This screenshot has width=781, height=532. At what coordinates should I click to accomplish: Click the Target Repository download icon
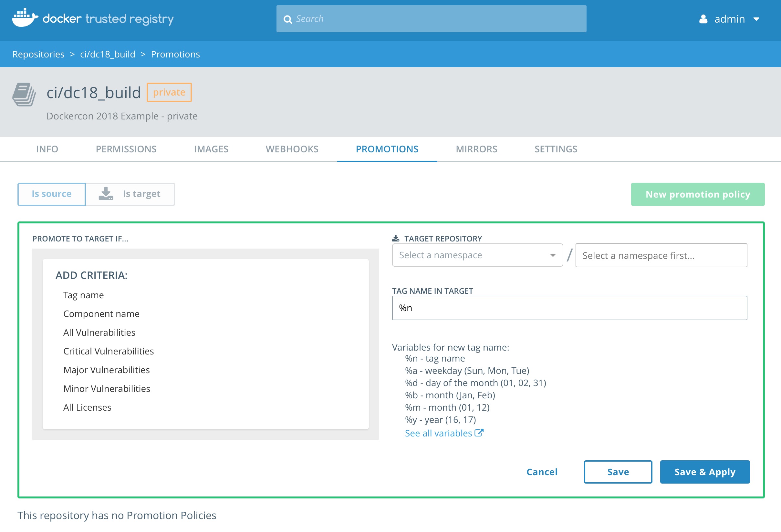pos(396,239)
